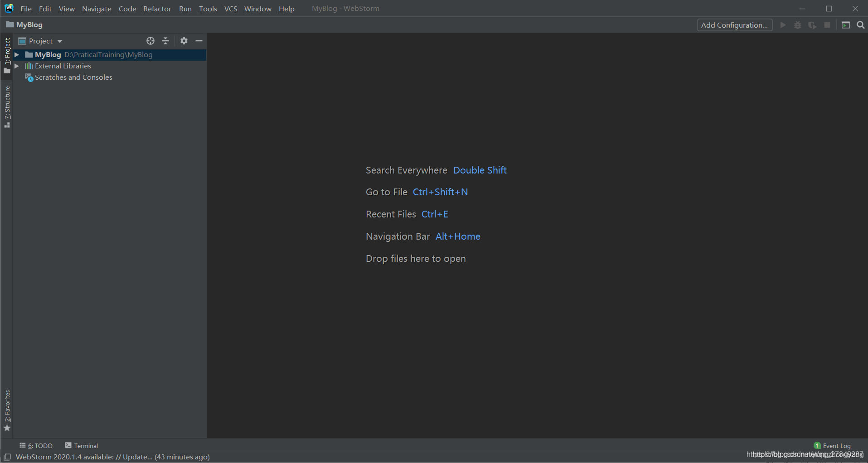
Task: Click MyBlog in the navigation bar
Action: (x=24, y=24)
